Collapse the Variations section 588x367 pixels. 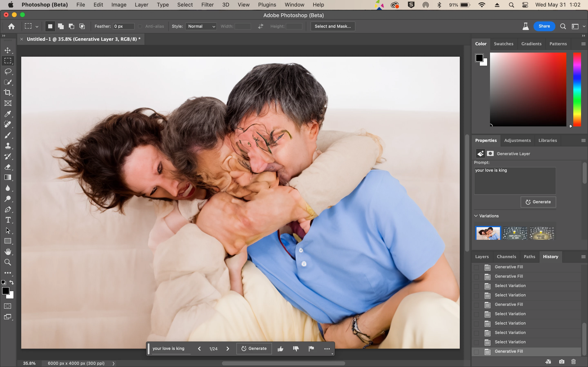(x=476, y=216)
